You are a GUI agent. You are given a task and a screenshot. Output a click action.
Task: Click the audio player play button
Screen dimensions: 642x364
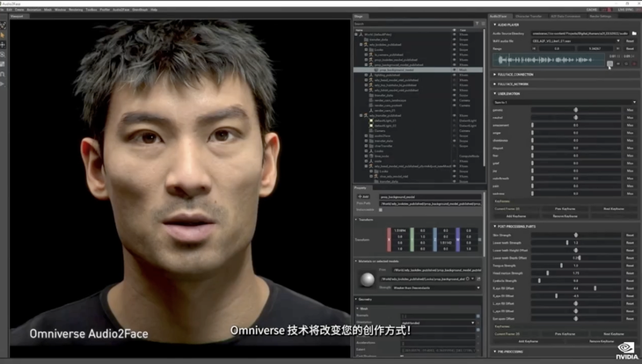click(x=610, y=63)
